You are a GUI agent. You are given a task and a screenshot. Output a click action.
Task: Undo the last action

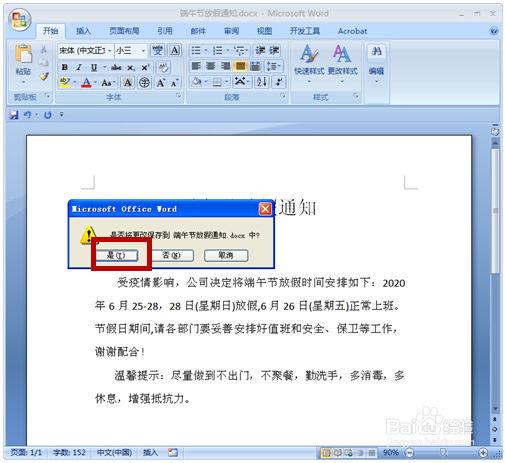pos(27,115)
